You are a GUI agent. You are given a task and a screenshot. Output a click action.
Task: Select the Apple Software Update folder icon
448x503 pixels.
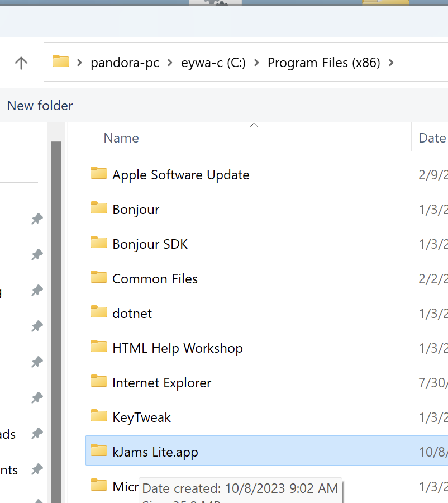99,174
